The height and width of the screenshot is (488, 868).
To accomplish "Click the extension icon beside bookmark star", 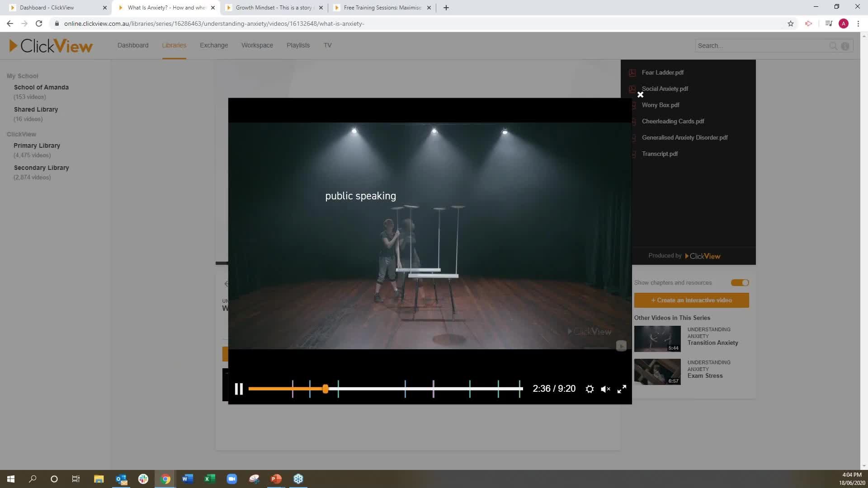I will [x=809, y=23].
